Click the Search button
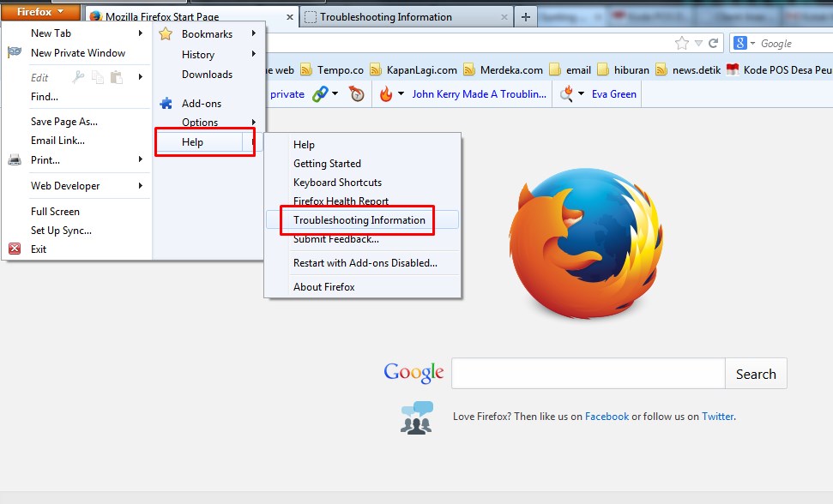The width and height of the screenshot is (833, 504). click(x=756, y=374)
